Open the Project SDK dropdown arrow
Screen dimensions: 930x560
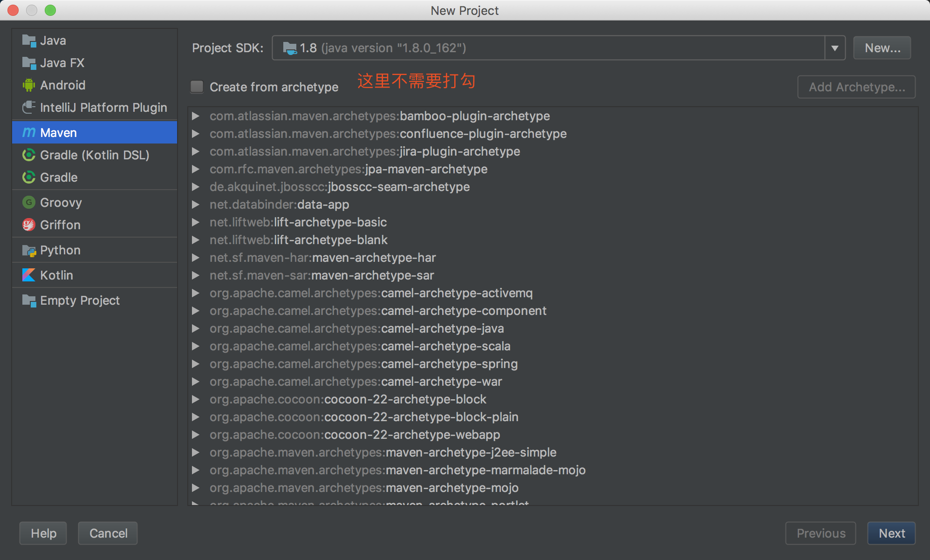[835, 48]
